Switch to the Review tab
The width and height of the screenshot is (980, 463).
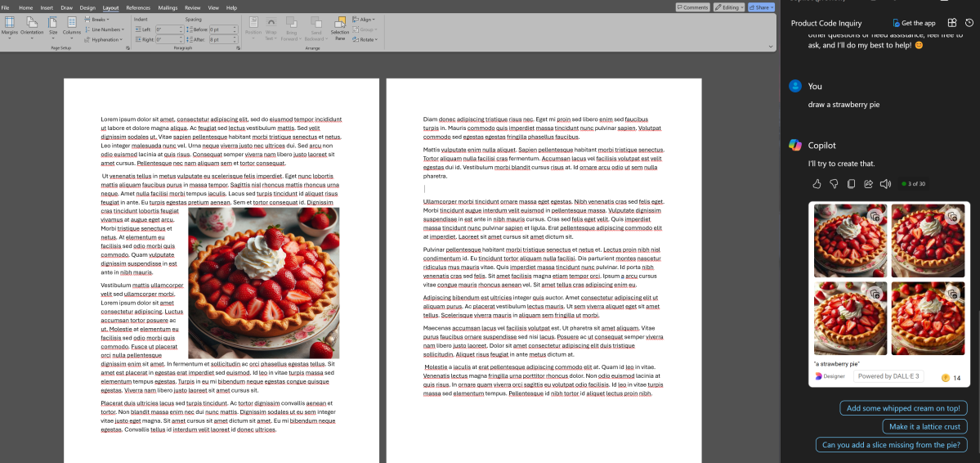(x=193, y=7)
